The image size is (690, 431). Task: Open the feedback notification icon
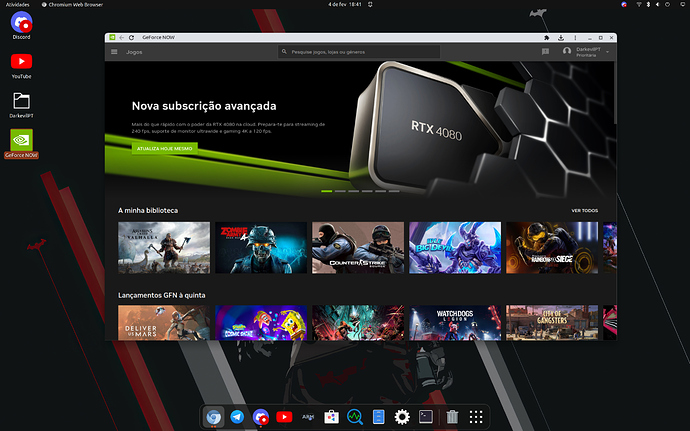[x=545, y=52]
